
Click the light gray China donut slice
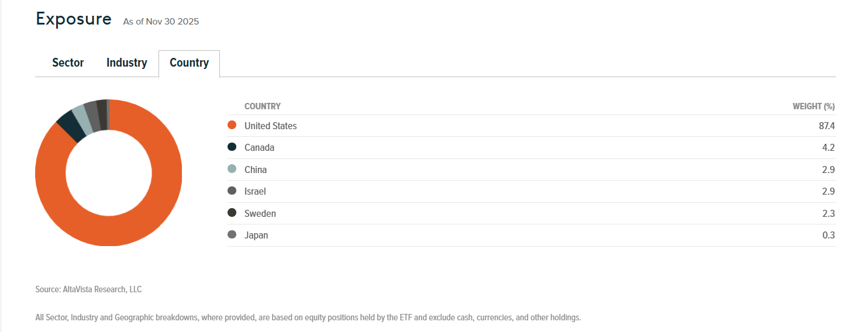pyautogui.click(x=80, y=117)
